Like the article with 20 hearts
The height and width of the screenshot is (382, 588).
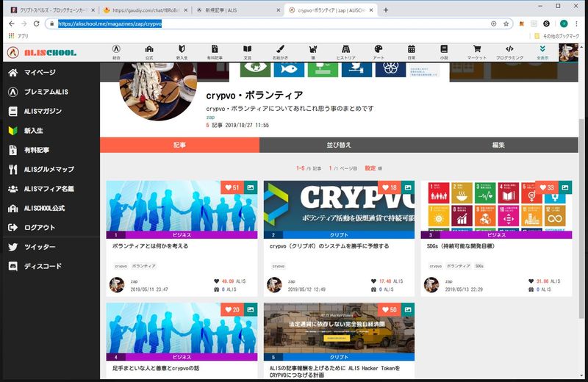click(232, 310)
